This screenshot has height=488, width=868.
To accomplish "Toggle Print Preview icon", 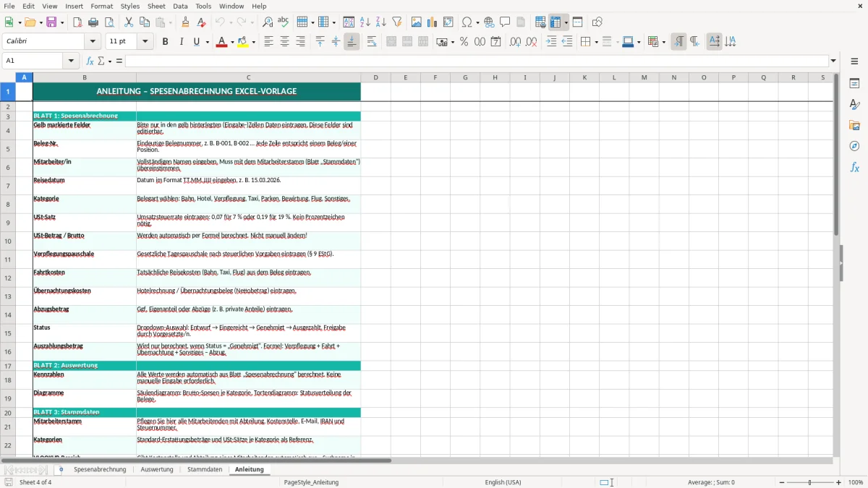I will [109, 22].
